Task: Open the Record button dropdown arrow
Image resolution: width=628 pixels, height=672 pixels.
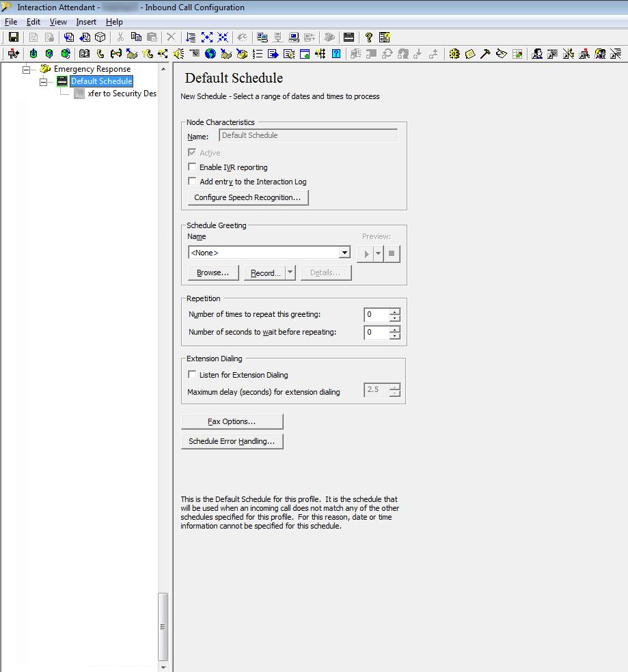Action: pyautogui.click(x=290, y=272)
